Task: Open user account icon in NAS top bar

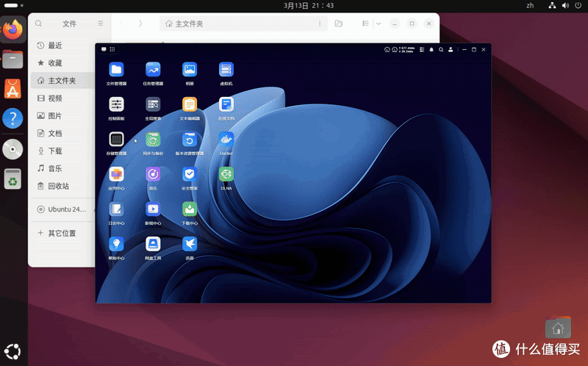Action: point(451,49)
